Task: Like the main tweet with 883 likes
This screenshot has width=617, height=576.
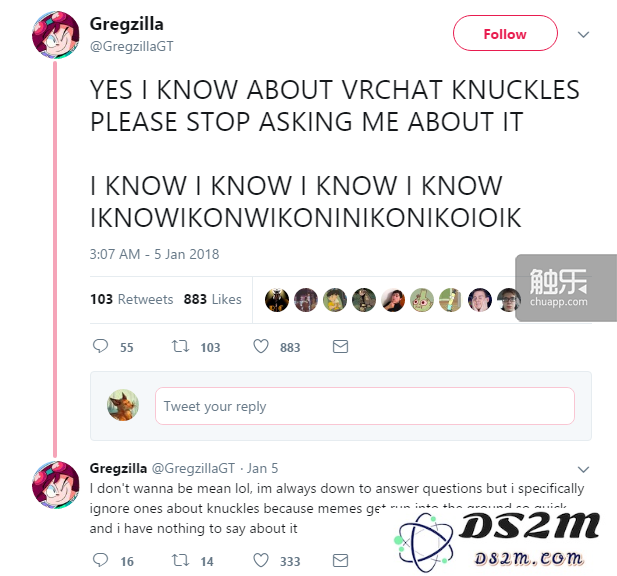Action: (x=260, y=346)
